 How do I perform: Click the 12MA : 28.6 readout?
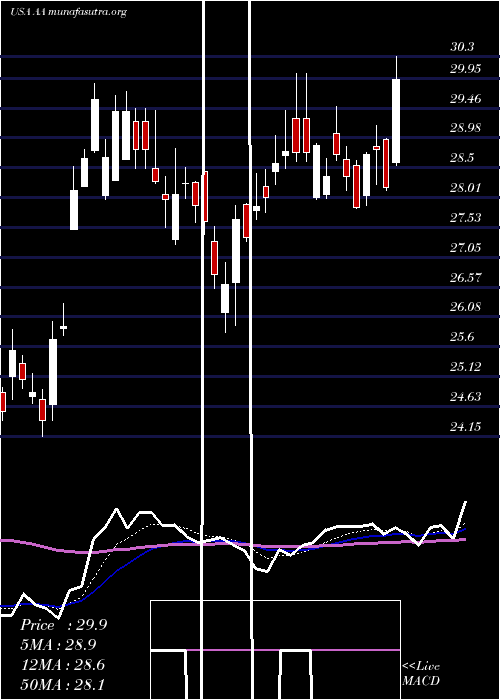click(x=62, y=665)
